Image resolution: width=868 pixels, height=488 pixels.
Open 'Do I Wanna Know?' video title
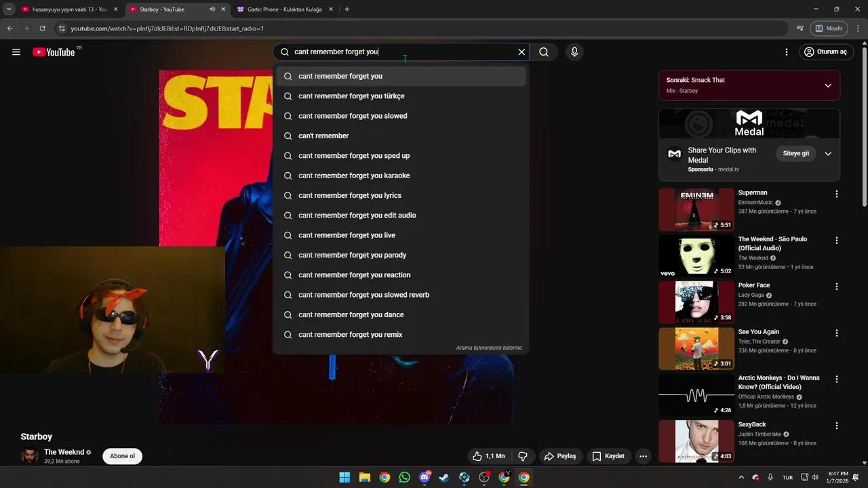point(778,382)
